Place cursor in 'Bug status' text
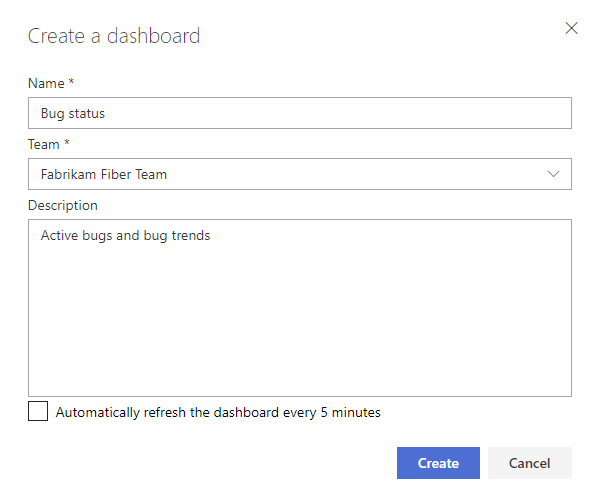Viewport: 599px width, 499px height. (73, 113)
